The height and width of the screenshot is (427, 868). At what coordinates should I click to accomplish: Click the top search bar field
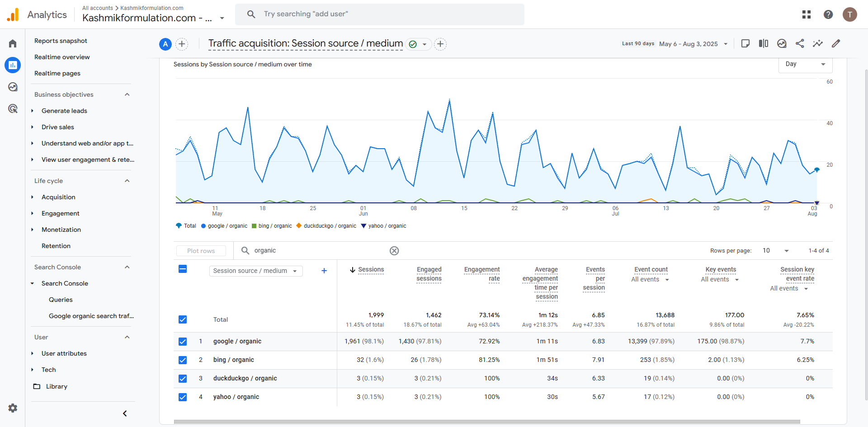(380, 14)
